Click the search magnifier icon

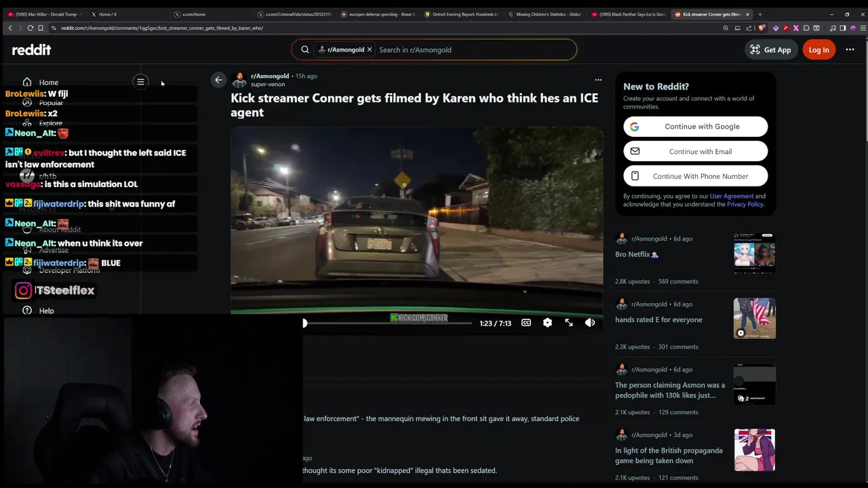(305, 49)
